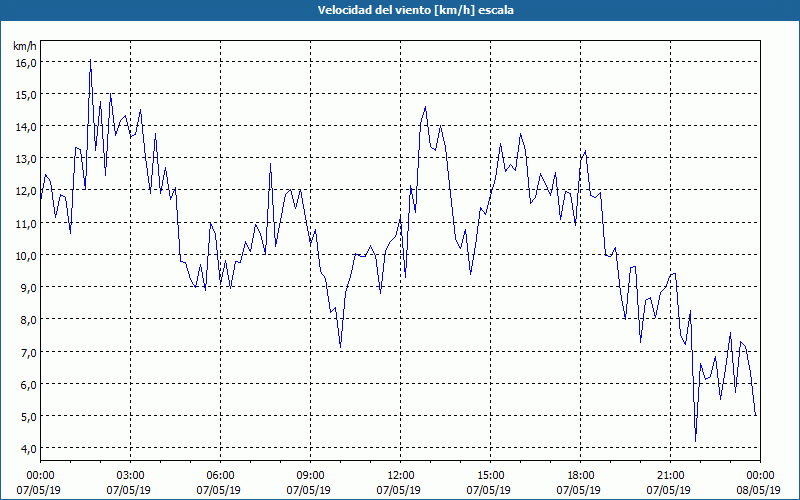Click the 21:00 time axis label
This screenshot has height=500, width=800.
tap(670, 476)
